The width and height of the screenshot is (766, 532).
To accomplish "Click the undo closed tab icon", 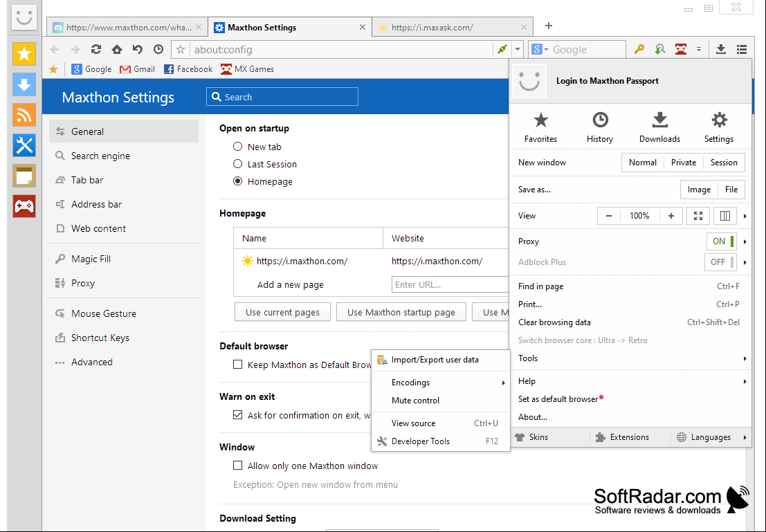I will [x=137, y=49].
